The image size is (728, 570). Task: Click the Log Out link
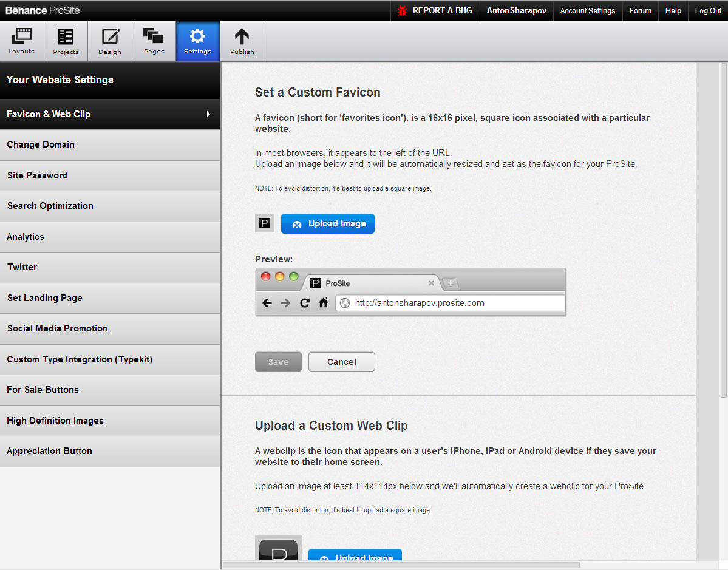pyautogui.click(x=708, y=11)
